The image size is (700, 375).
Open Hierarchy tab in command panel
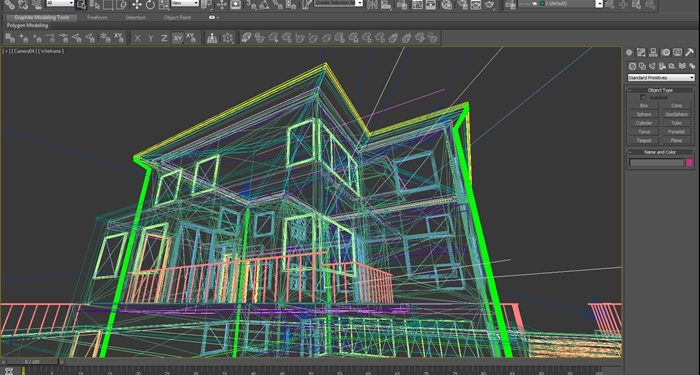coord(653,53)
